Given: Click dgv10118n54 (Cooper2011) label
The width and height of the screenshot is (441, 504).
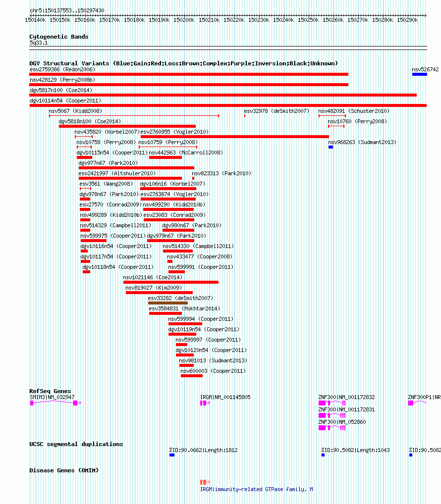Looking at the screenshot, I should [118, 267].
